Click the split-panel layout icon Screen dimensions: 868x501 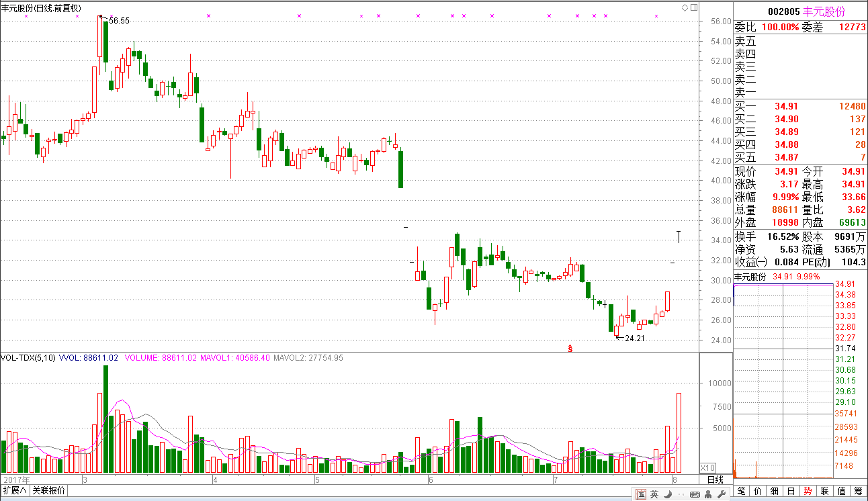(x=693, y=7)
